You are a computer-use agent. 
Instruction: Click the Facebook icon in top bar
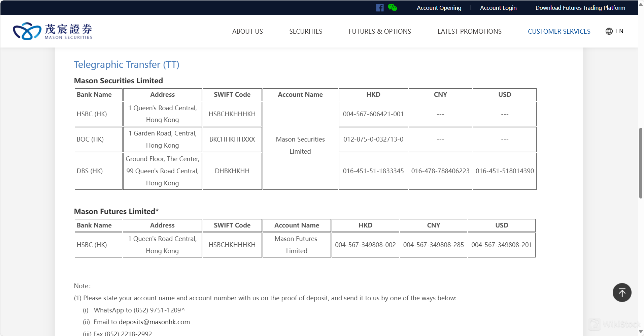380,8
